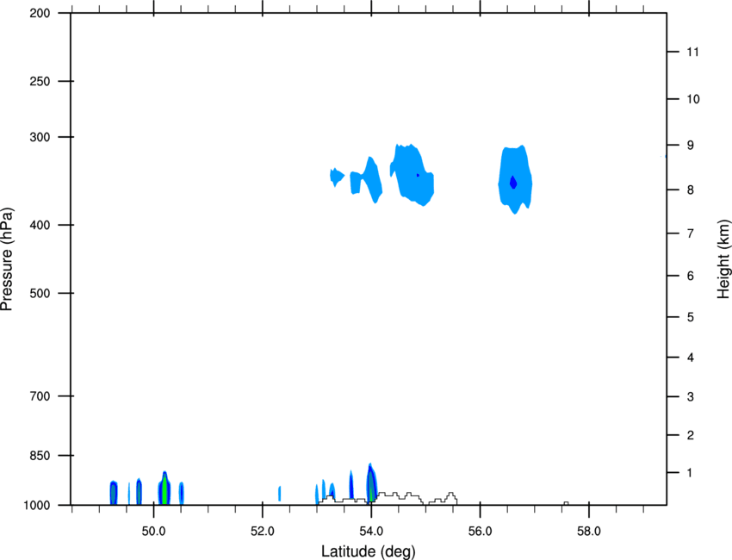Click the terrain outline near 55.5 latitude
The height and width of the screenshot is (560, 732).
tap(443, 498)
